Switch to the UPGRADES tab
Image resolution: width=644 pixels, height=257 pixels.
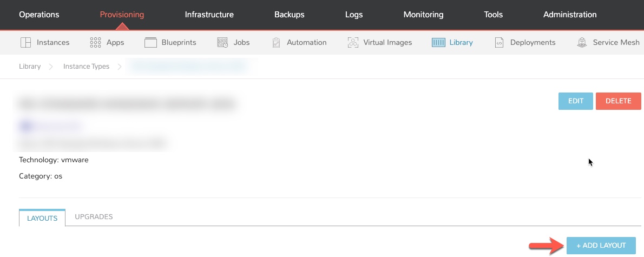[x=94, y=217]
